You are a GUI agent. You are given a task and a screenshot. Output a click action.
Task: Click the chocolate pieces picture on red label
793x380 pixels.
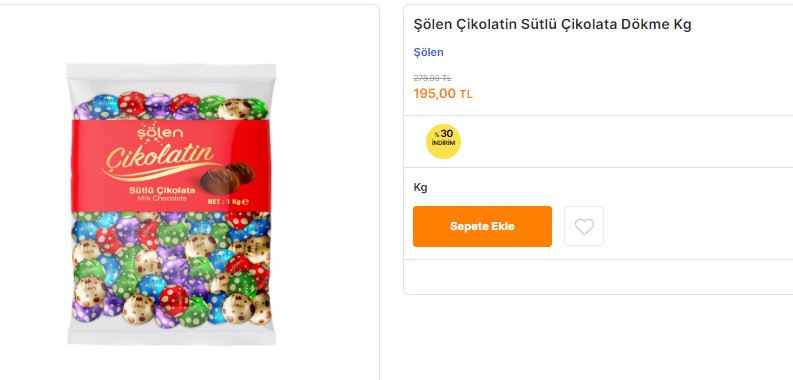click(228, 178)
